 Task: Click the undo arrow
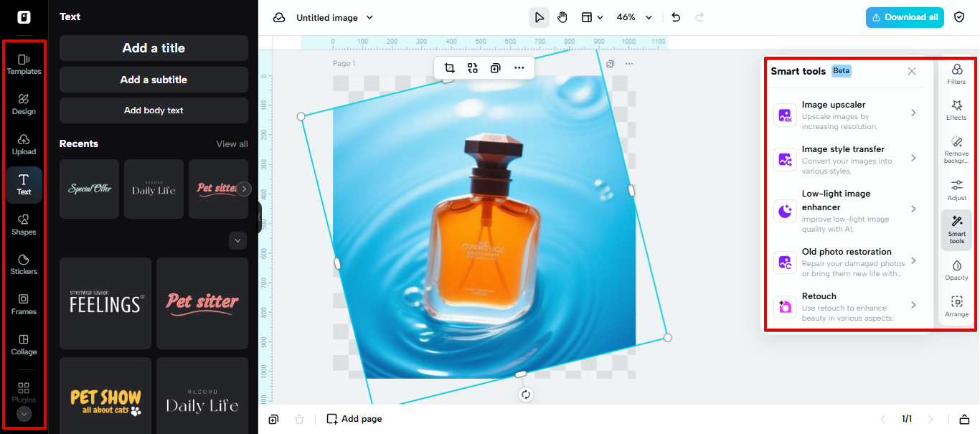coord(676,17)
